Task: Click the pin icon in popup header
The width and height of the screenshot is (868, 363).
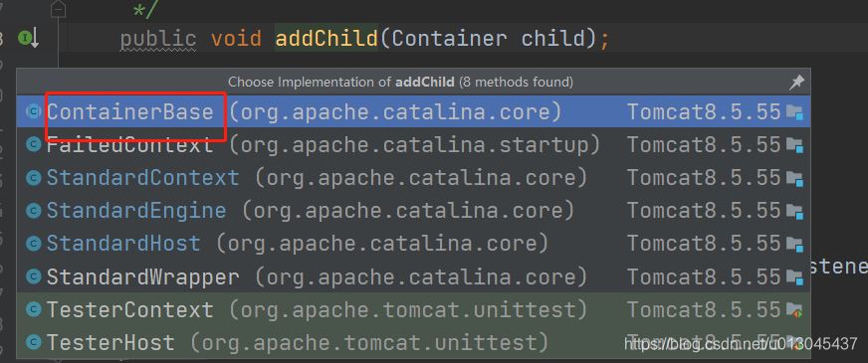Action: pyautogui.click(x=796, y=83)
